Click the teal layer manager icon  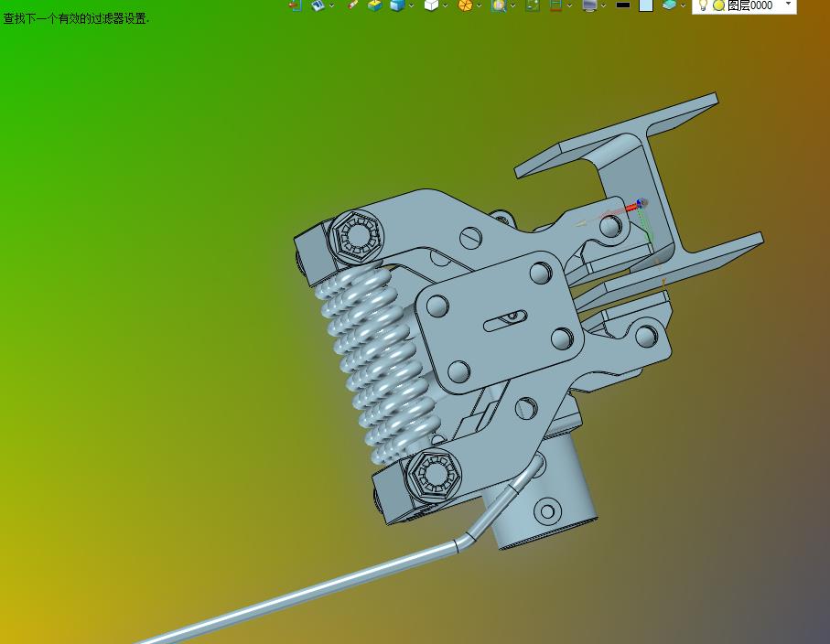(669, 5)
